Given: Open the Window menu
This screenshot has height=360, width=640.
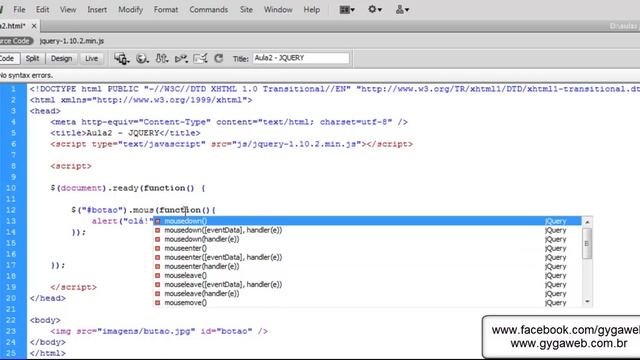Looking at the screenshot, I should pos(278,9).
